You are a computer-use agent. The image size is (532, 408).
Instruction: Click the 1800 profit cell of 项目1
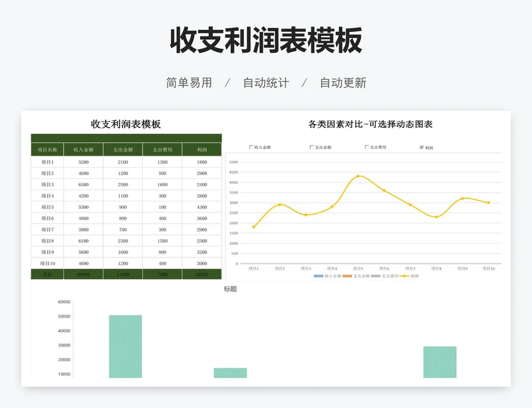click(202, 162)
